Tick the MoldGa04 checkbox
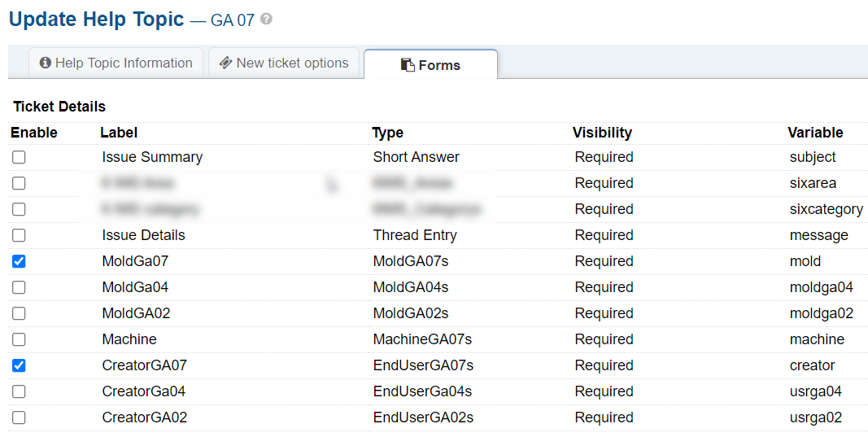Image resolution: width=868 pixels, height=437 pixels. coord(19,287)
